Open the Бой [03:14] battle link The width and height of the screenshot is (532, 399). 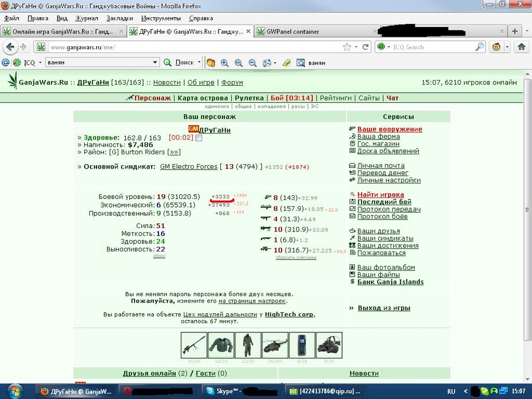tap(292, 98)
